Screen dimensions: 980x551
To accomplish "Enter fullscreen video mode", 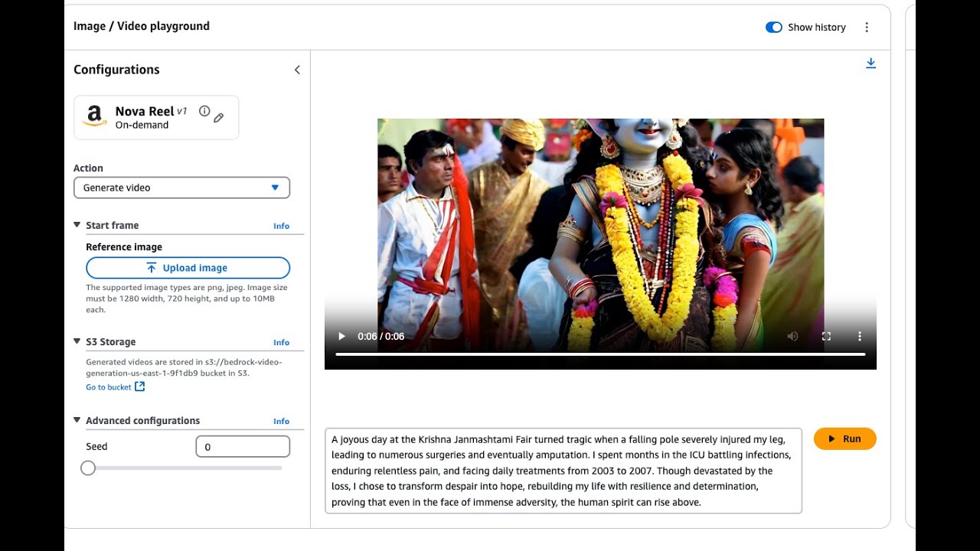I will (826, 336).
